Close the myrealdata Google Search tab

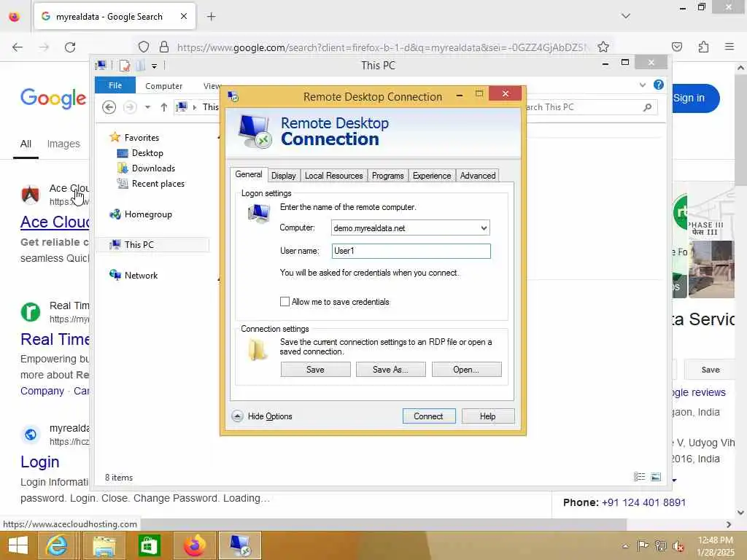(184, 16)
